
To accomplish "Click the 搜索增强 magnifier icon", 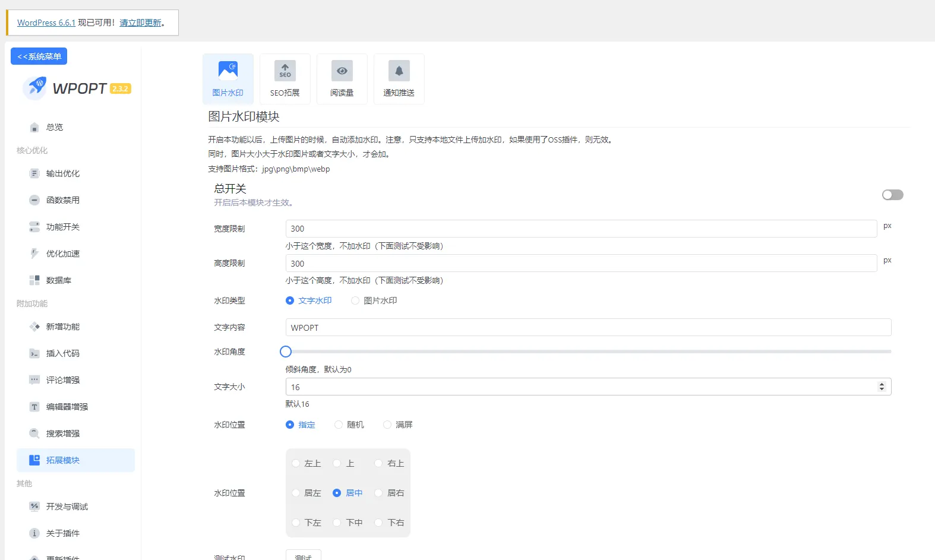I will pyautogui.click(x=34, y=434).
